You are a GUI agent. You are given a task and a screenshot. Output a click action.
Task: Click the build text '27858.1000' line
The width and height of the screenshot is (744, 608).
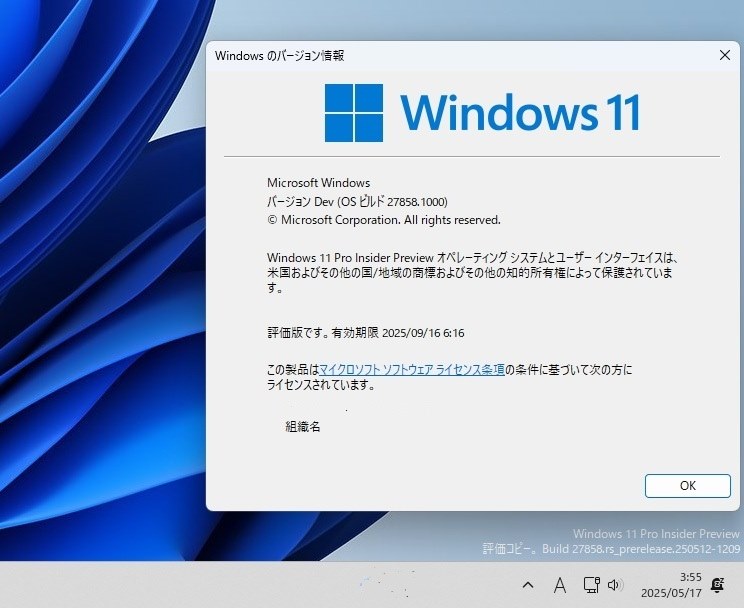(357, 202)
